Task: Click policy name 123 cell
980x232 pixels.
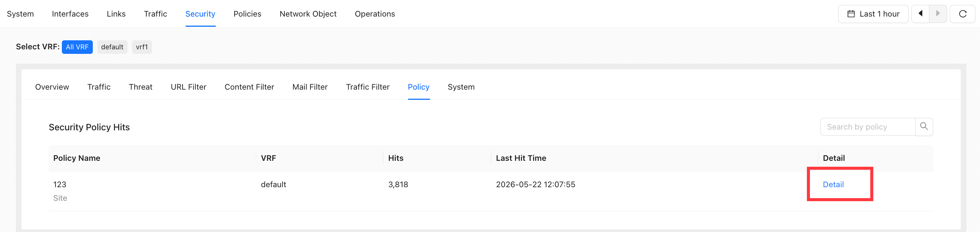Action: coord(60,185)
